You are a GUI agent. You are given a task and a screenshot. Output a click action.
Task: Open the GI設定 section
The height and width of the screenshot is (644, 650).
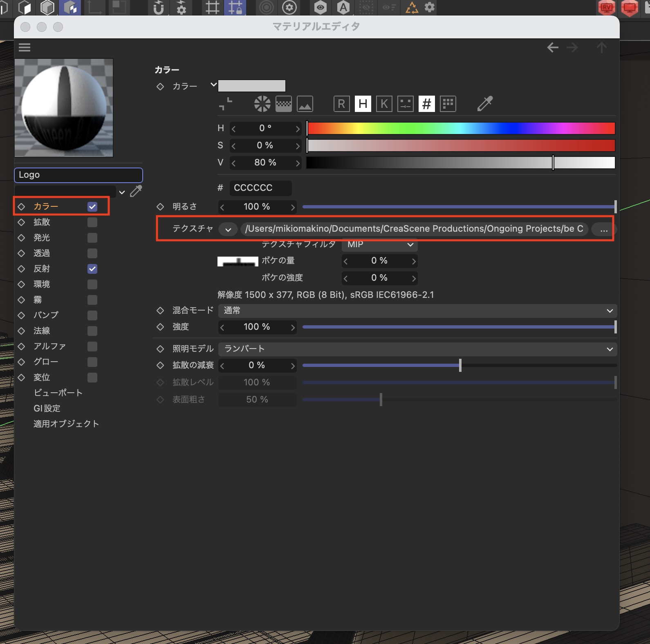[x=47, y=408]
